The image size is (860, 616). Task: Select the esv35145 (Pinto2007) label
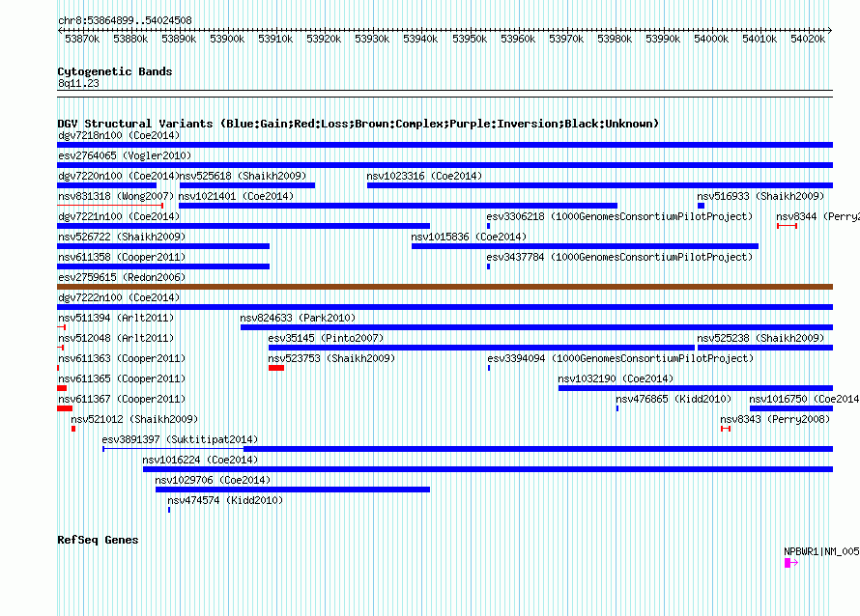tap(326, 338)
